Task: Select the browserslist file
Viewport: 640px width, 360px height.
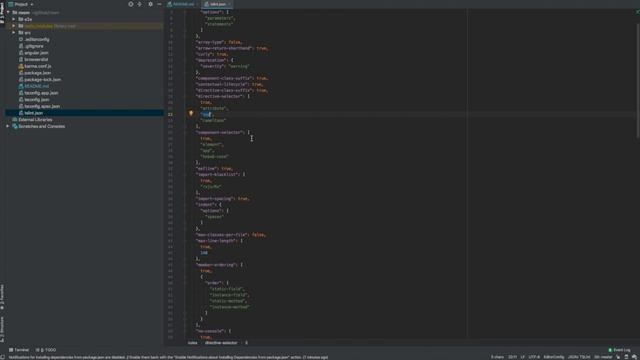Action: point(36,60)
